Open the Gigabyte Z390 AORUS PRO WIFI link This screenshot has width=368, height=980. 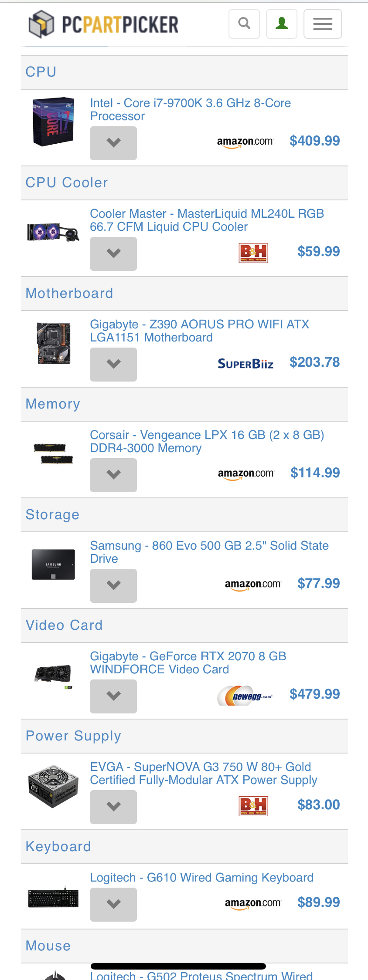point(199,331)
